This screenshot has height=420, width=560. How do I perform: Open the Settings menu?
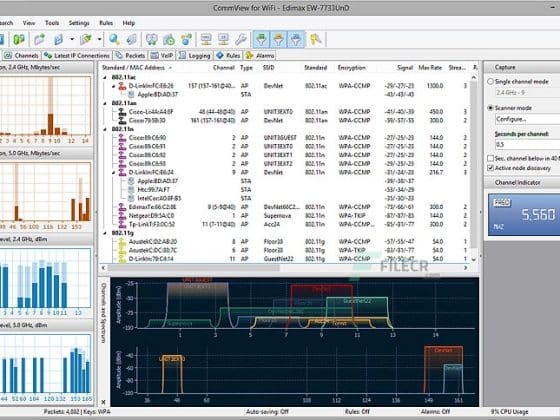79,23
